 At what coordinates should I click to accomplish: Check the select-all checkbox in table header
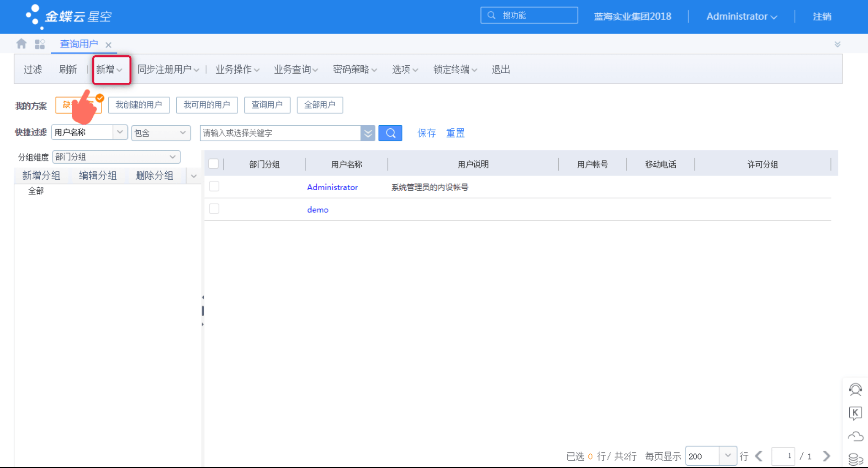point(213,164)
